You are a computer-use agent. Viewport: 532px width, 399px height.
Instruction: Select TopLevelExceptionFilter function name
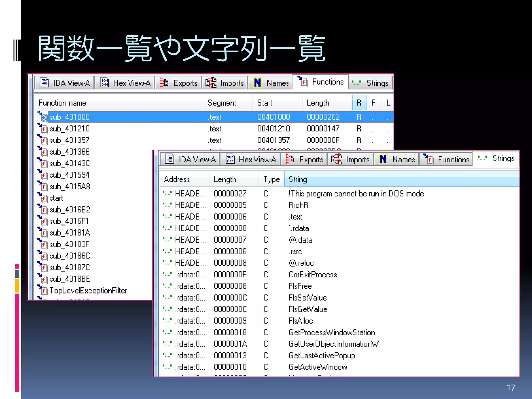coord(88,290)
